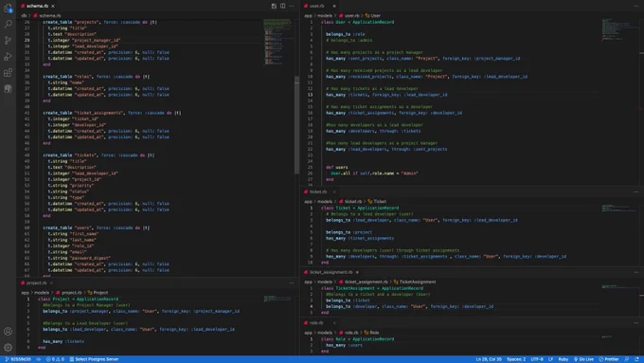Click 'TicketAssignment' symbol breadcrumb
The height and width of the screenshot is (363, 644).
(418, 282)
